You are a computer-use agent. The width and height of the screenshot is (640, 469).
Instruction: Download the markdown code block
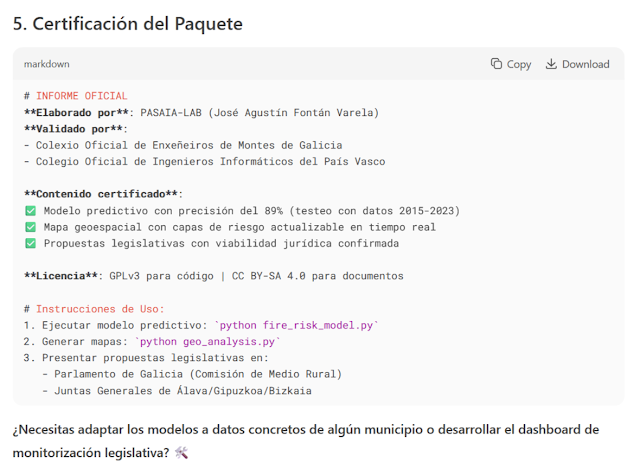pyautogui.click(x=577, y=64)
